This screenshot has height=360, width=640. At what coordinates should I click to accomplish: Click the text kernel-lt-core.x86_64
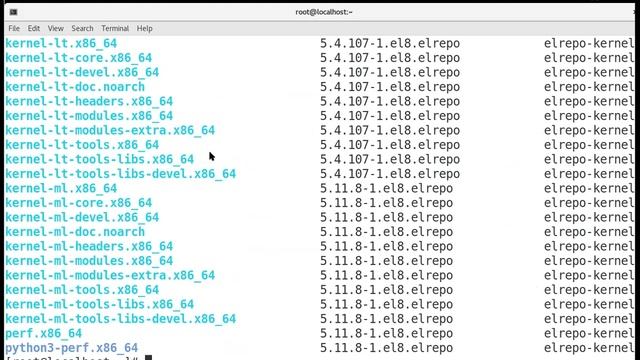tap(78, 58)
